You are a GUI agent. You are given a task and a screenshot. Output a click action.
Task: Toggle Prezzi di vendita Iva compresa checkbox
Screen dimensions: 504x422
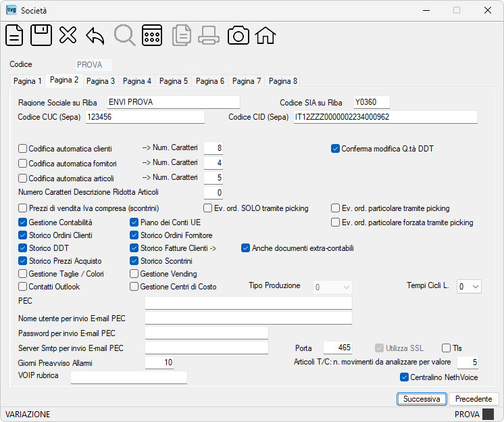click(22, 208)
